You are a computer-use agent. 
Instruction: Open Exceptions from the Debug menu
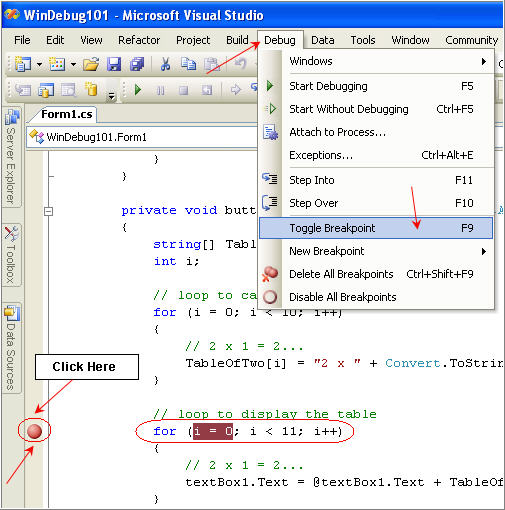(x=376, y=155)
